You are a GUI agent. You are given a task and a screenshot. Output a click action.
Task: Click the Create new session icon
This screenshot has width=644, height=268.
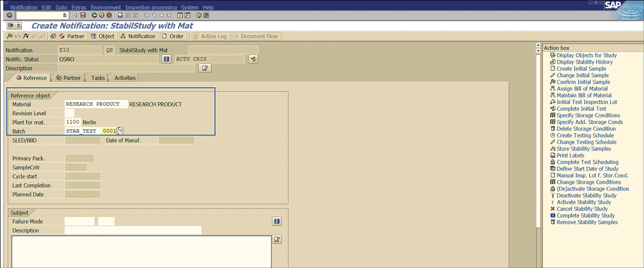(179, 15)
